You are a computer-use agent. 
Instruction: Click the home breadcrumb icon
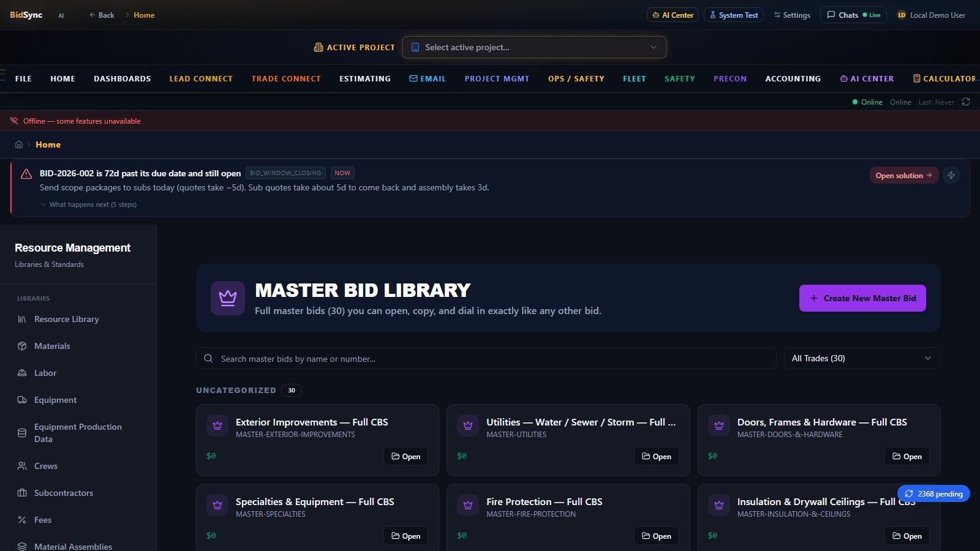(x=19, y=144)
